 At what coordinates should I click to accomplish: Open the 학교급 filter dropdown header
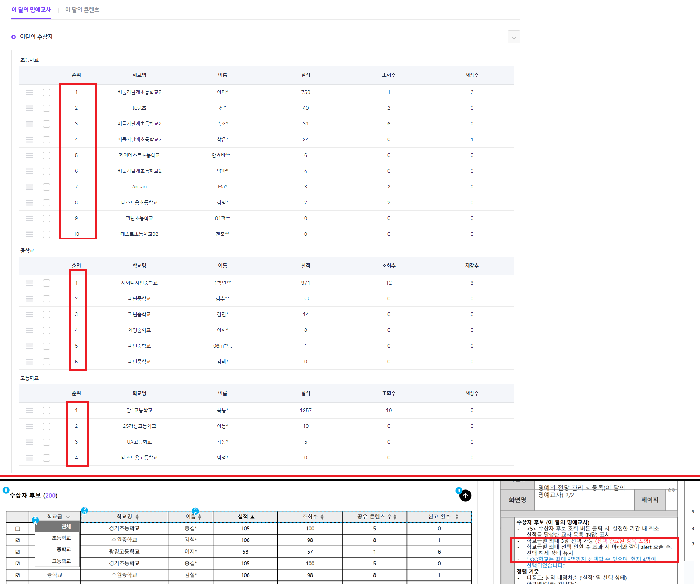tap(58, 517)
